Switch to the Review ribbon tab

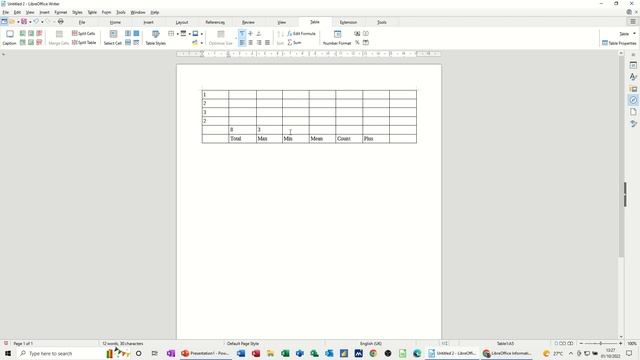pyautogui.click(x=248, y=22)
